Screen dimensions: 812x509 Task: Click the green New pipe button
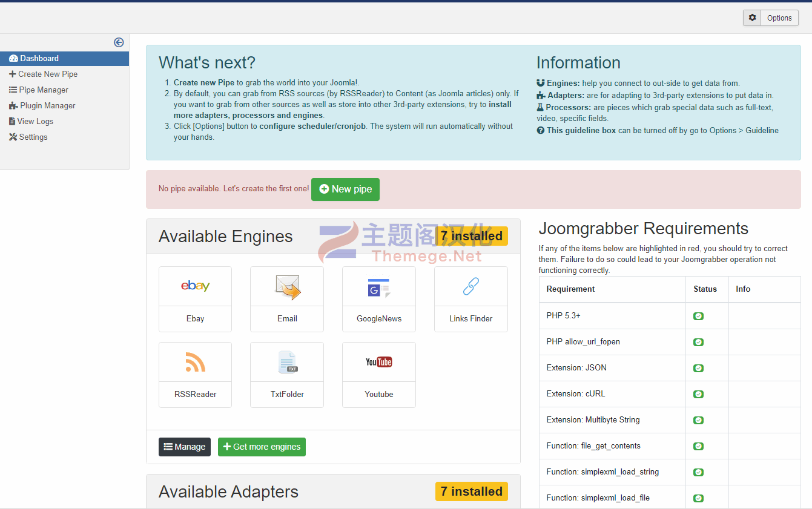point(345,189)
